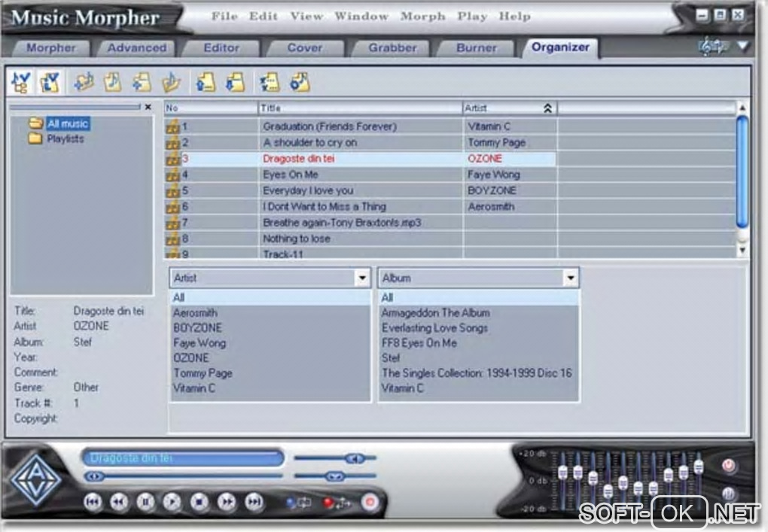The width and height of the screenshot is (768, 532).
Task: Click the last equalizer band slider
Action: tap(699, 467)
